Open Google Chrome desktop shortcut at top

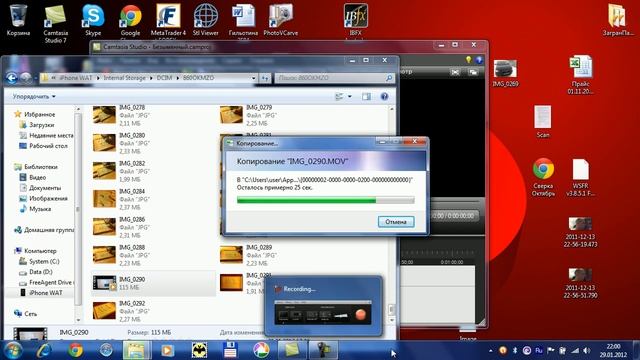tap(130, 20)
